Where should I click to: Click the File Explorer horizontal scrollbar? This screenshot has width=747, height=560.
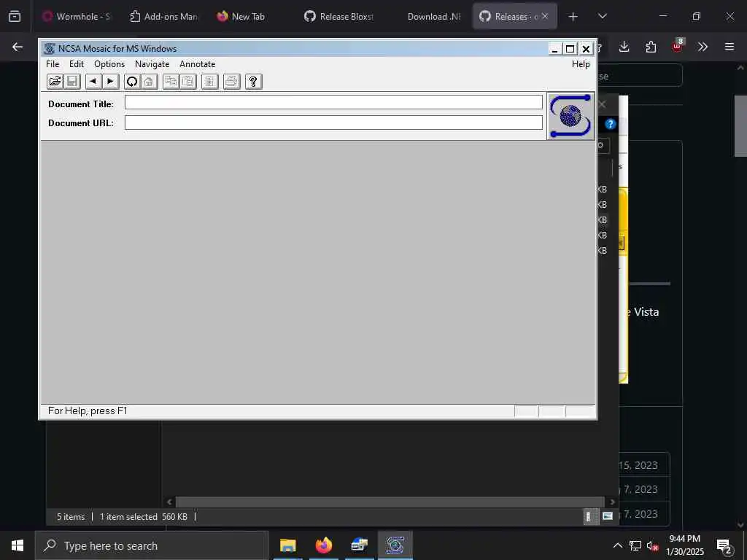pyautogui.click(x=390, y=502)
